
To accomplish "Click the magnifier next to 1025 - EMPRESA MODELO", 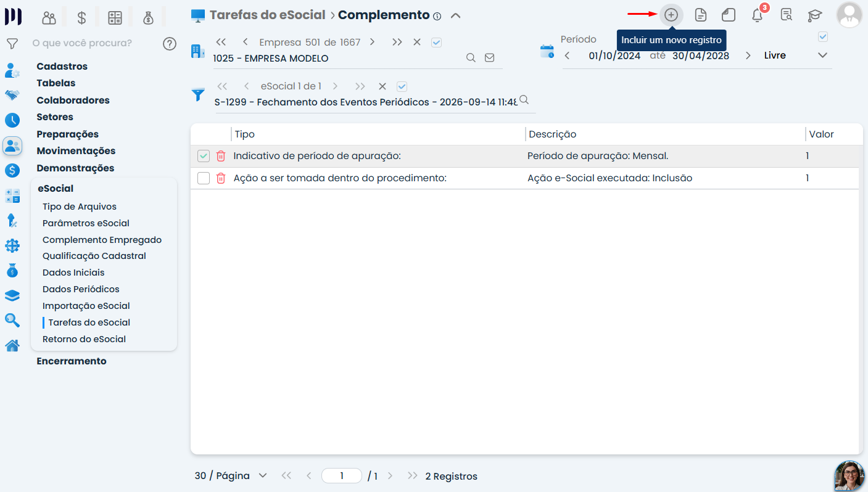I will click(471, 58).
